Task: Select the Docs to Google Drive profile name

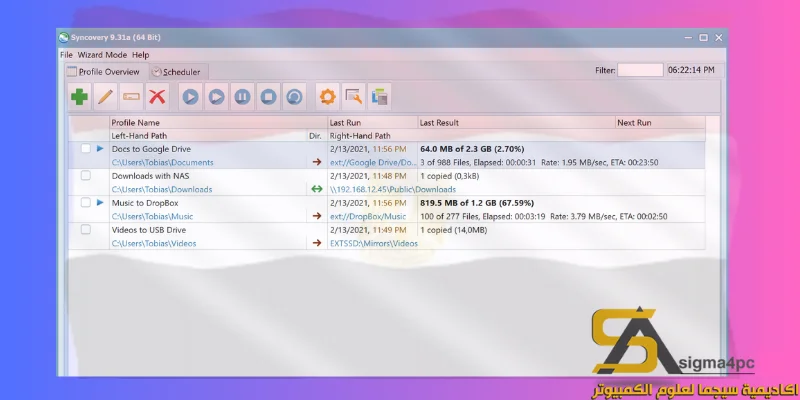Action: pyautogui.click(x=152, y=149)
